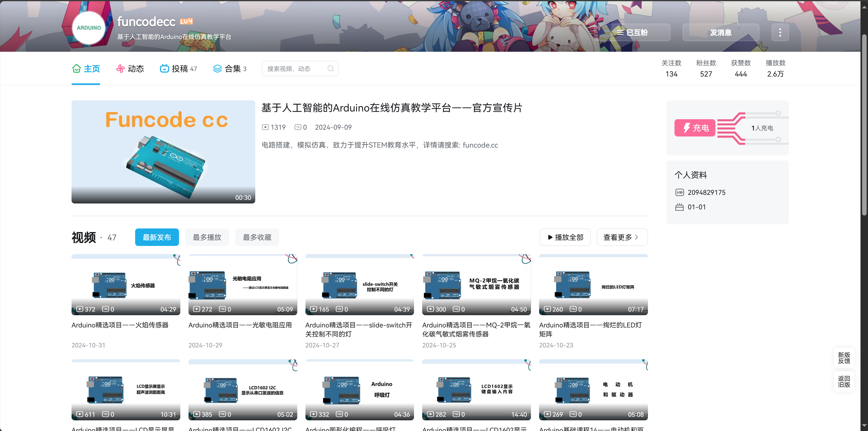
Task: Open the 投稿 47 tab
Action: pos(178,69)
